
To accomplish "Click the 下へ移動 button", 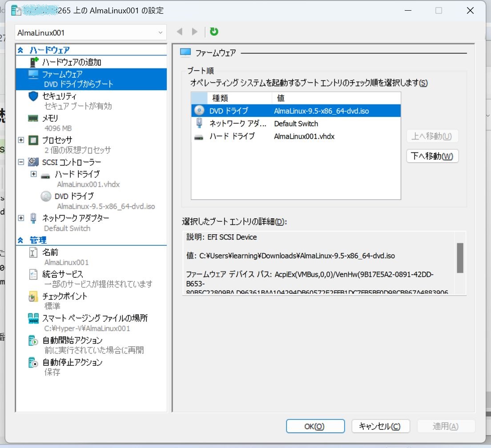I will 432,156.
